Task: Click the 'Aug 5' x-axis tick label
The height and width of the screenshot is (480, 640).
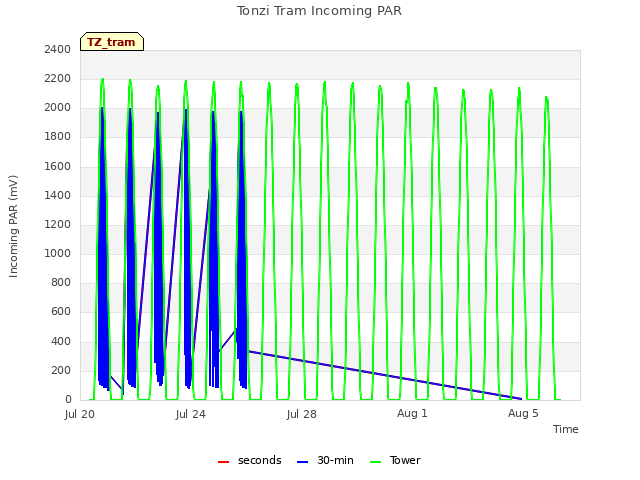Action: [x=523, y=413]
